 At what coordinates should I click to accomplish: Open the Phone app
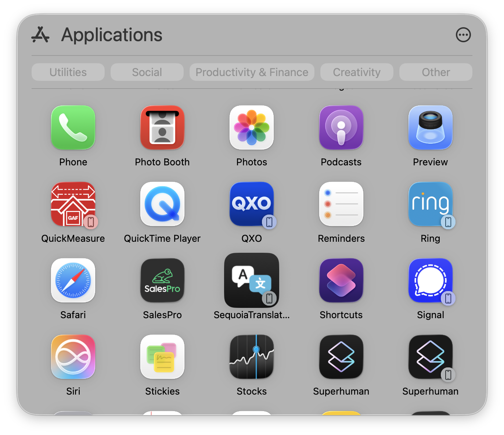73,127
